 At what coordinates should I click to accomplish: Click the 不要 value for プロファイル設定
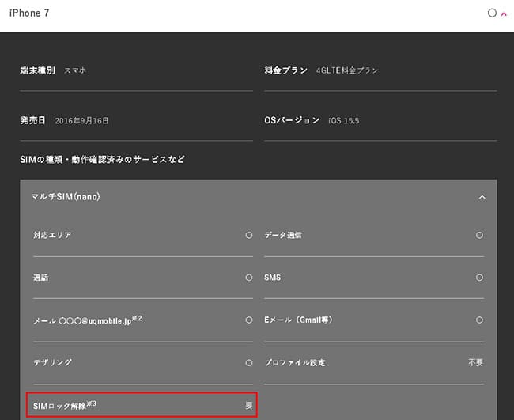[475, 362]
